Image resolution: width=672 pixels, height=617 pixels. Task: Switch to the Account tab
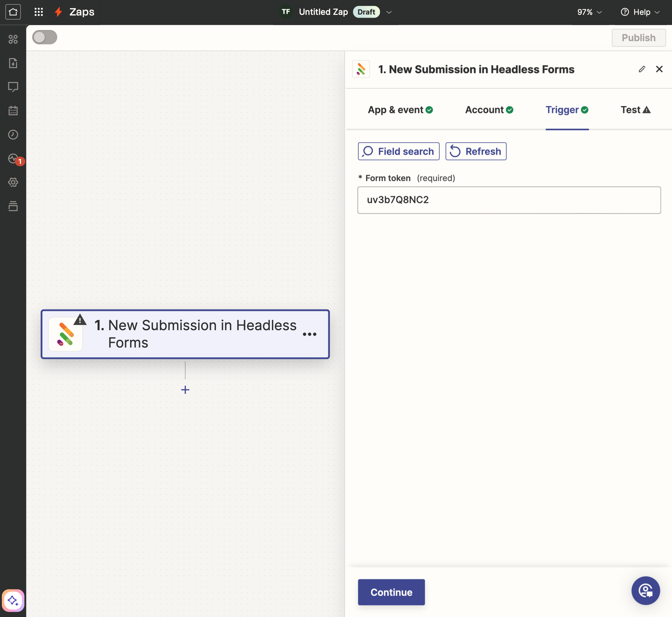tap(489, 110)
